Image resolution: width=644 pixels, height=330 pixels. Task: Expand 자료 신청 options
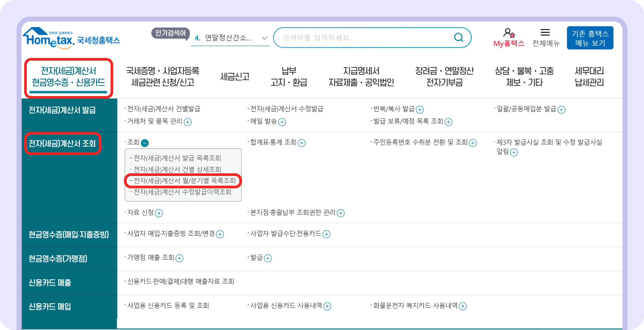pyautogui.click(x=159, y=213)
